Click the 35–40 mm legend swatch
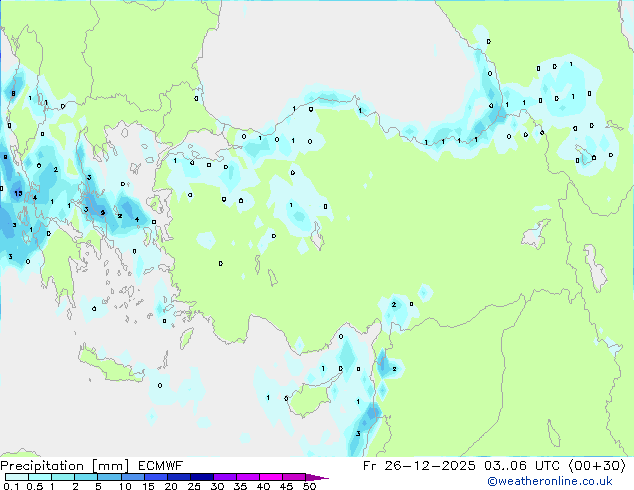 [x=247, y=477]
